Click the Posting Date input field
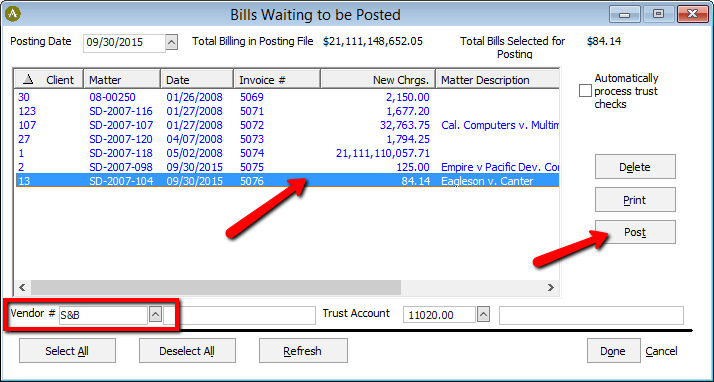 (124, 43)
